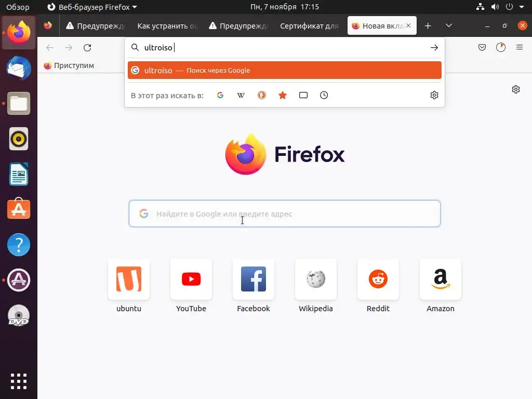Open Help from the dock
The image size is (532, 399).
pos(19,245)
